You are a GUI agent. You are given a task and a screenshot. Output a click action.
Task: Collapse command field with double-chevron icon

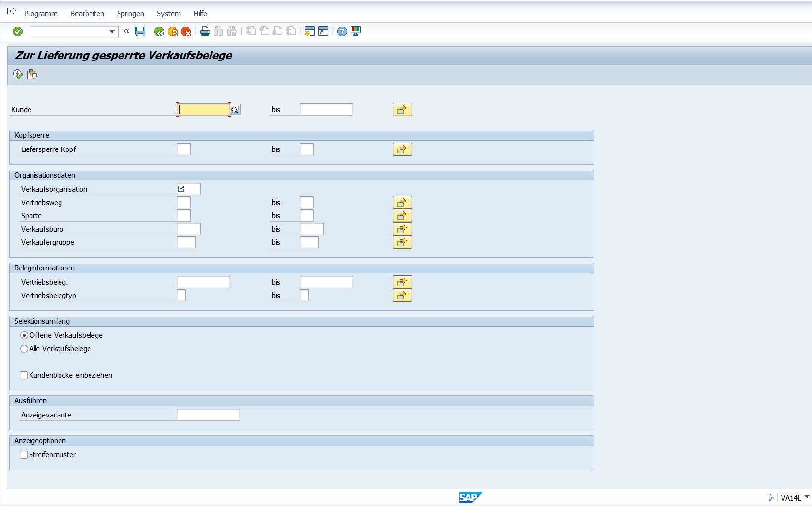(127, 31)
